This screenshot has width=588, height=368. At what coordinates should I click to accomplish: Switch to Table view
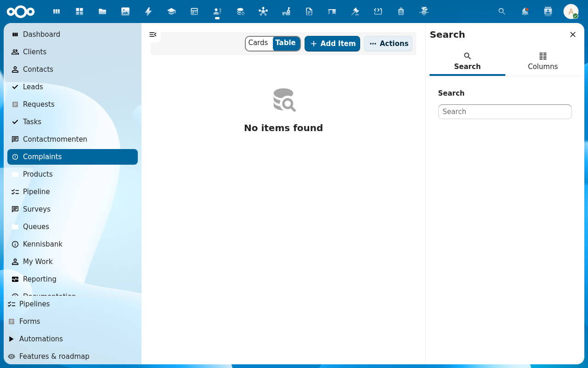point(286,43)
